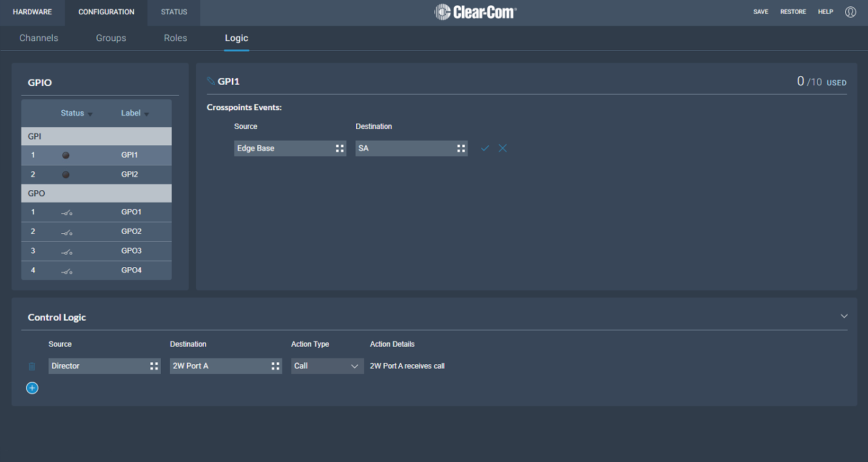The width and height of the screenshot is (868, 462).
Task: Toggle the GPI1 status indicator
Action: pos(67,155)
